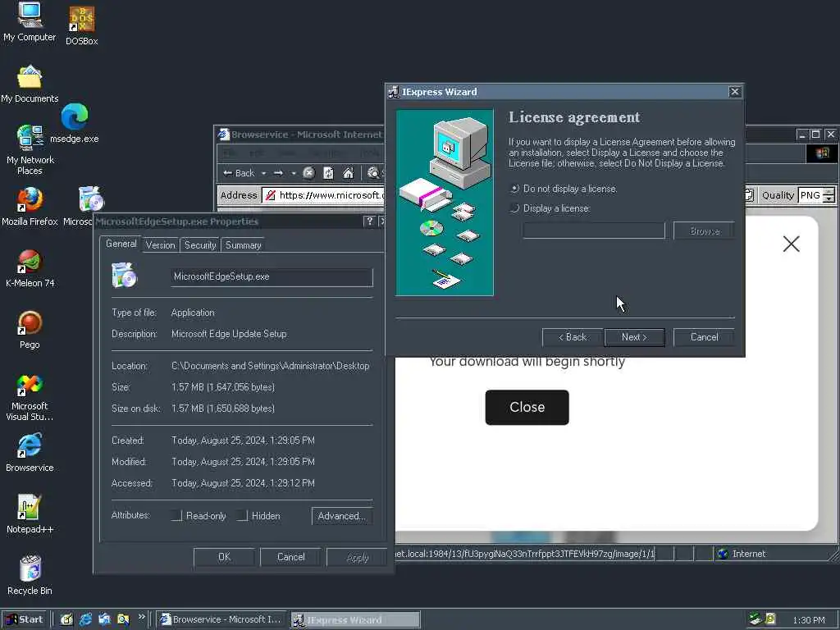Select the My Documents desktop folder

30,84
